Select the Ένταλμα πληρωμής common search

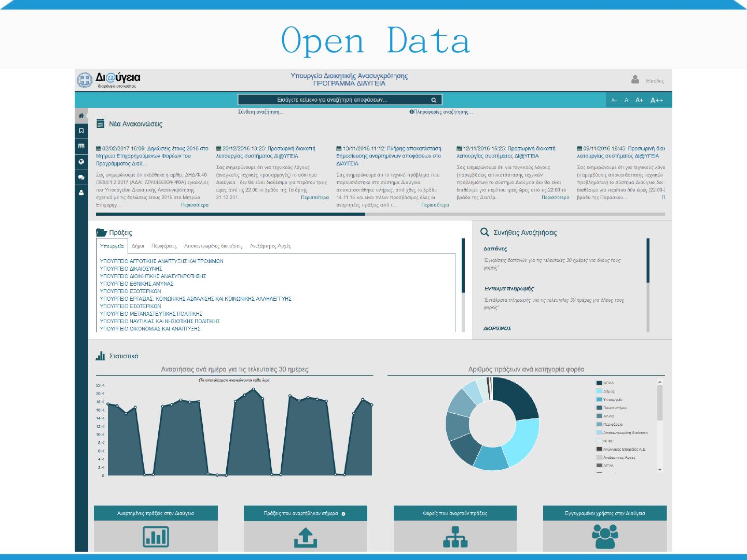509,289
